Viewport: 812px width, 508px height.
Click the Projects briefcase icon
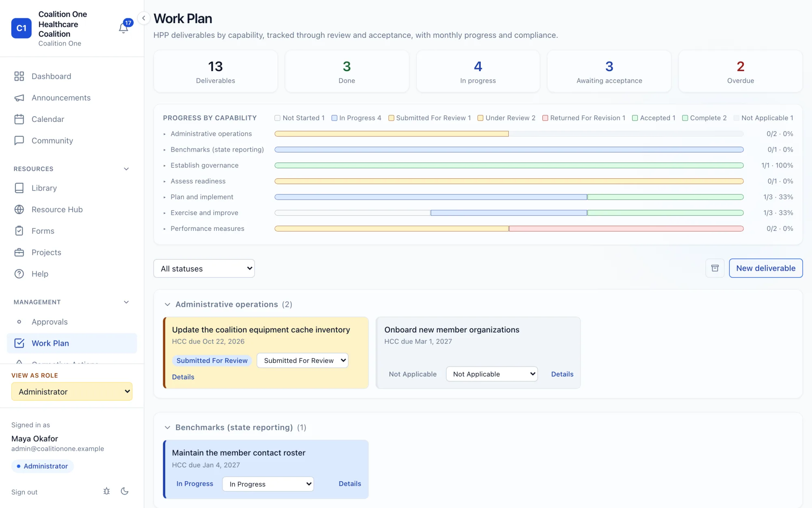[x=19, y=252]
